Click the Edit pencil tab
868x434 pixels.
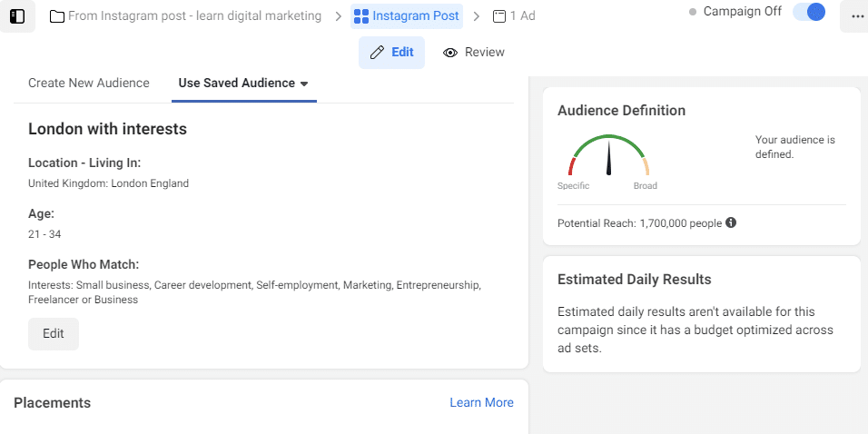392,53
